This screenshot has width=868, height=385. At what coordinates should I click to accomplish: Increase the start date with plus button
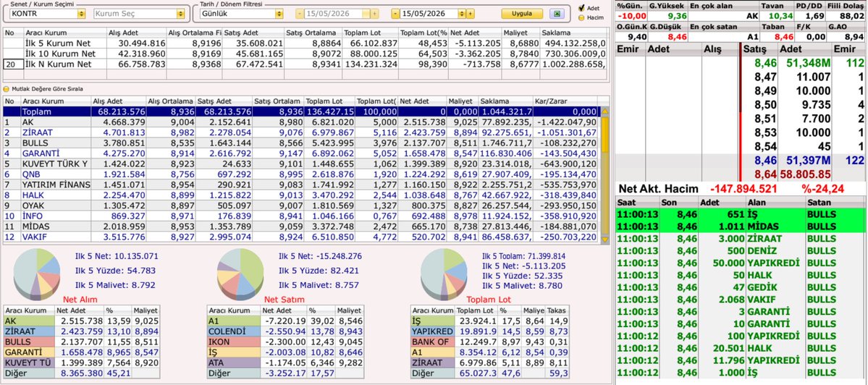pos(375,13)
